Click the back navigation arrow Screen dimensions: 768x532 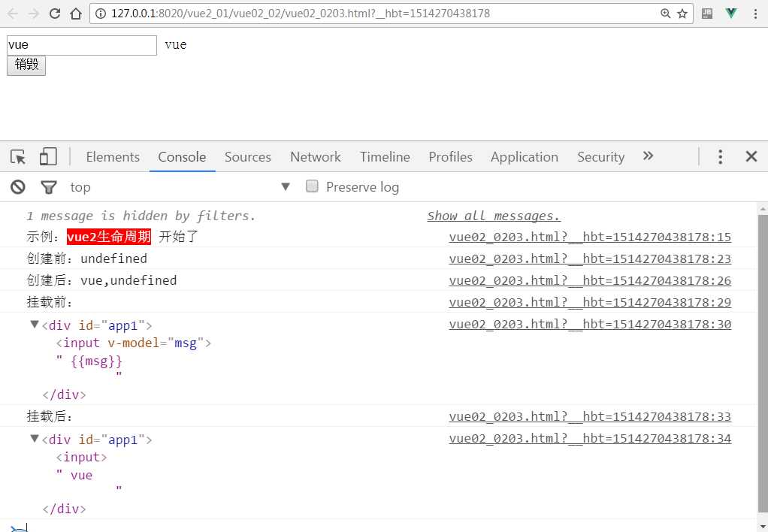click(x=13, y=14)
